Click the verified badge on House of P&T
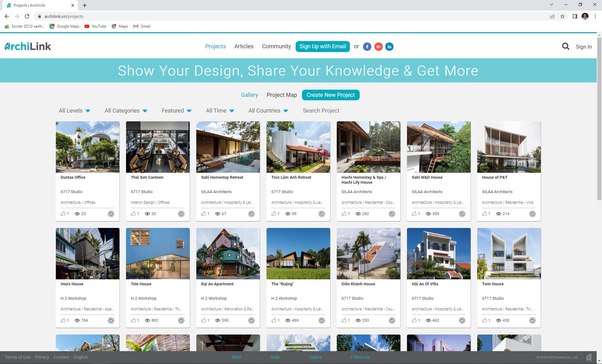This screenshot has width=602, height=364. (x=532, y=214)
